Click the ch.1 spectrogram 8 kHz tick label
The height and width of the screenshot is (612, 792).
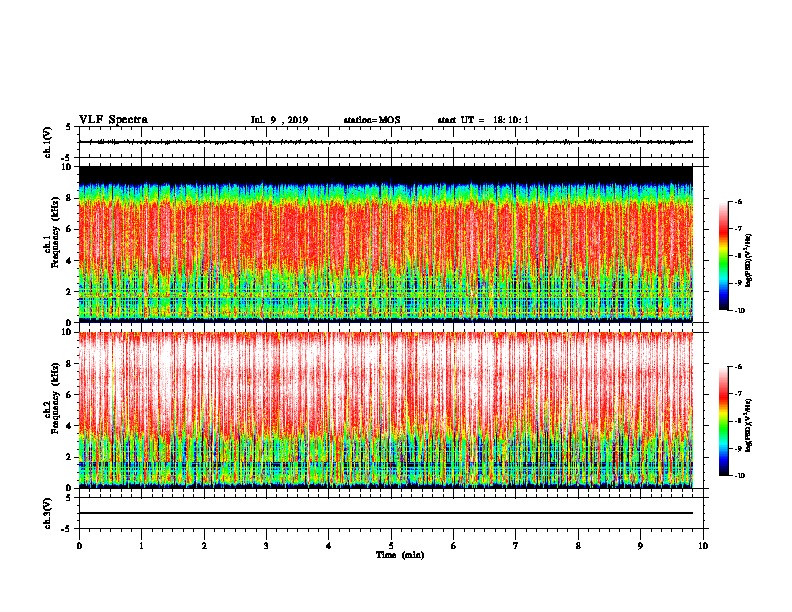click(69, 198)
